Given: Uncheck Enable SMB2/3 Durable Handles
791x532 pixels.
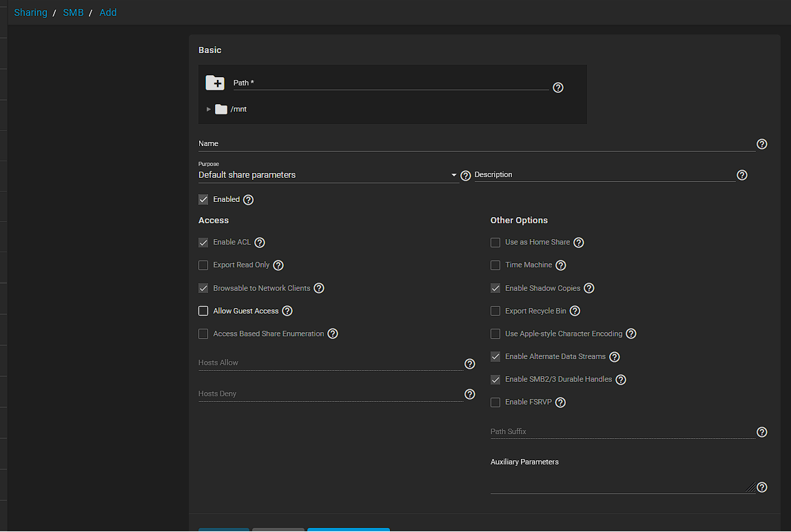Looking at the screenshot, I should click(x=495, y=380).
